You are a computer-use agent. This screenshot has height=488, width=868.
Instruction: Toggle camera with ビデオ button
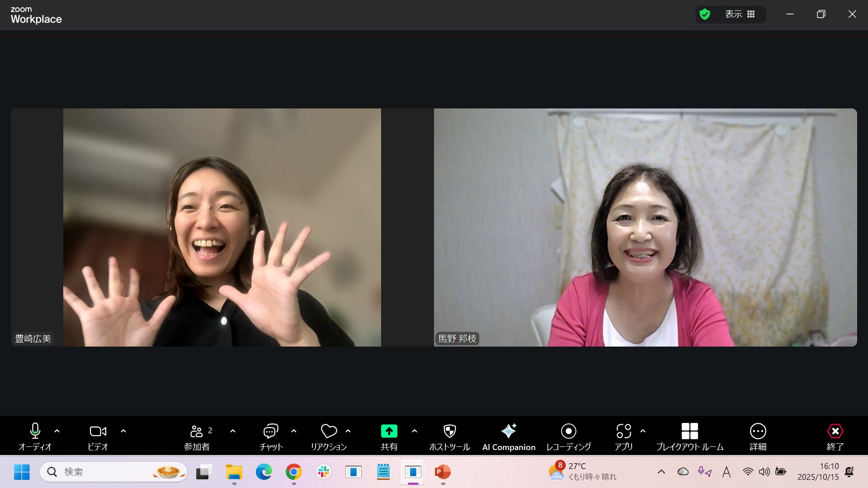98,436
